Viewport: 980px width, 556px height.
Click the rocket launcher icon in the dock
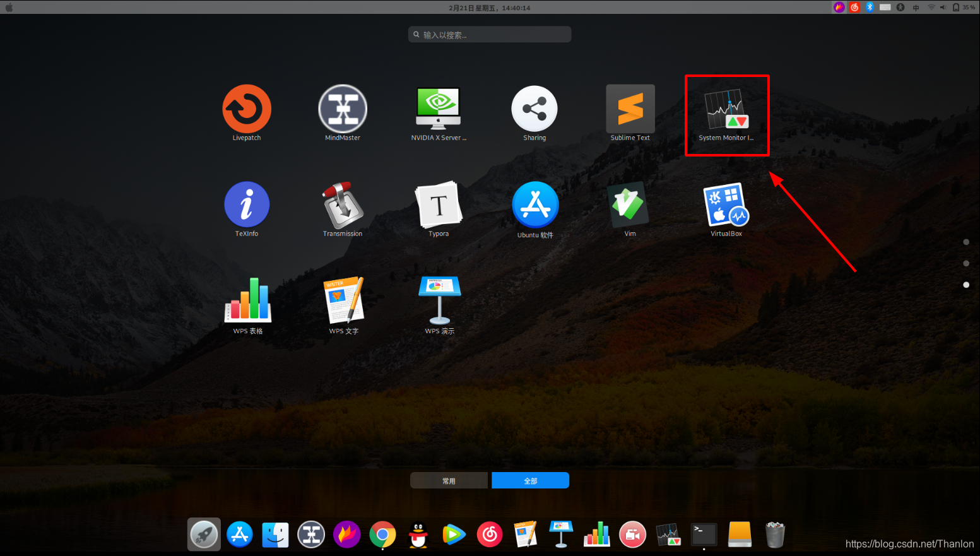pyautogui.click(x=204, y=535)
